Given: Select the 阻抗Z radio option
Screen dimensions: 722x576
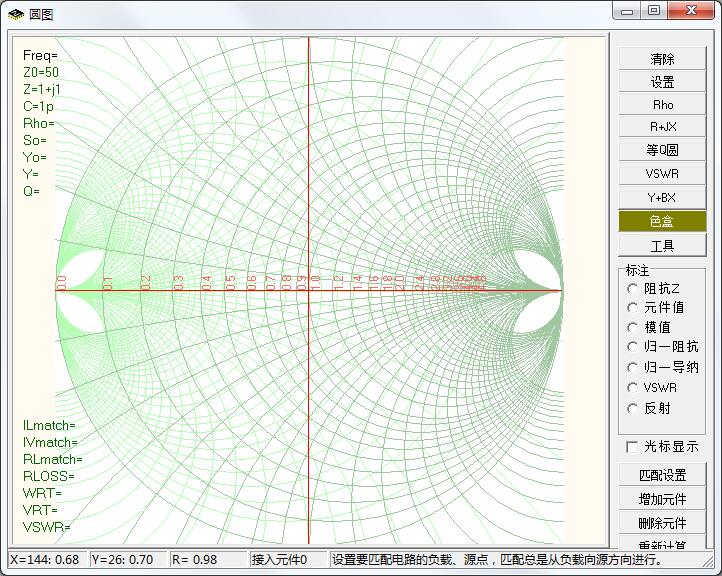Looking at the screenshot, I should pos(633,288).
